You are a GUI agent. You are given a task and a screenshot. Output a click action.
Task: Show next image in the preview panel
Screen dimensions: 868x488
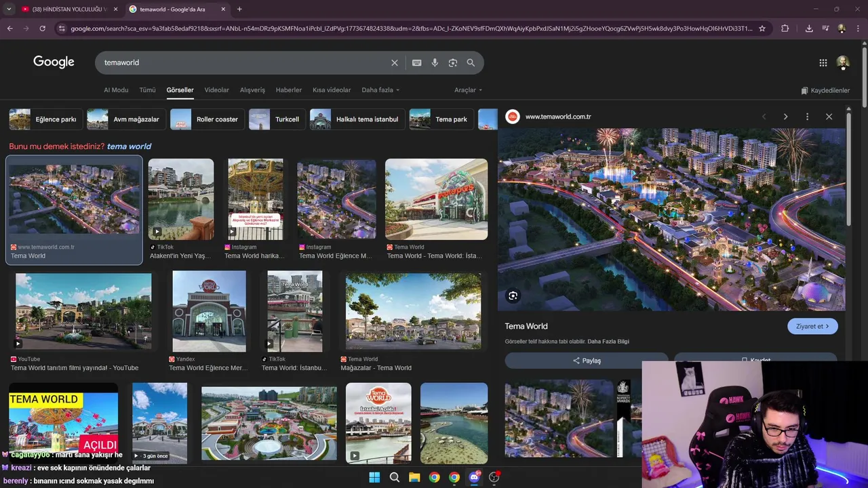[785, 117]
